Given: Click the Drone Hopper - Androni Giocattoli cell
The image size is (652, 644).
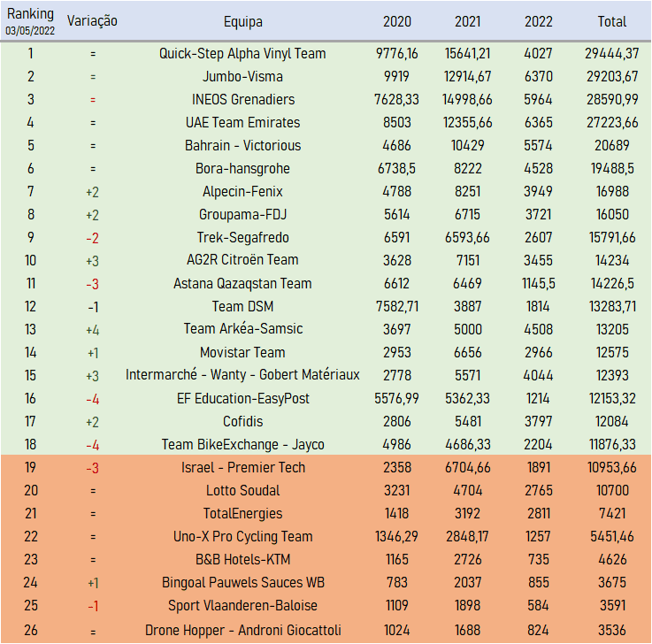Looking at the screenshot, I should point(242,630).
